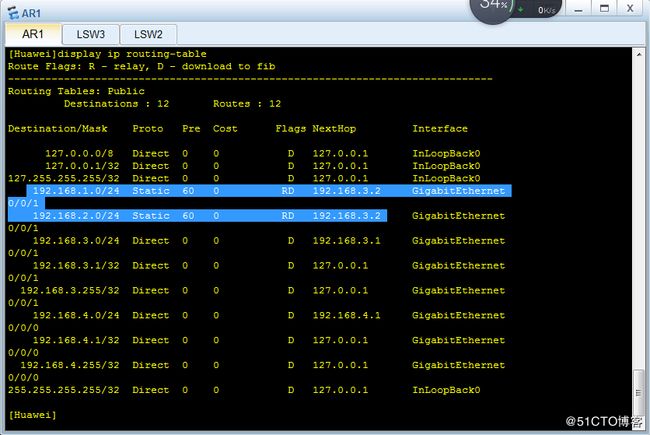Click destination 192.168.4.0/24 entry
The width and height of the screenshot is (650, 435).
pos(76,315)
